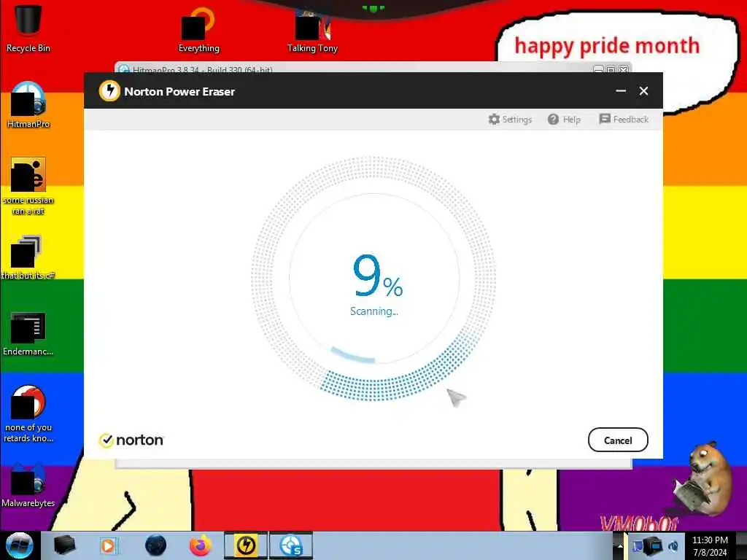Close the Norton Power Eraser window
The image size is (747, 560).
(x=643, y=91)
